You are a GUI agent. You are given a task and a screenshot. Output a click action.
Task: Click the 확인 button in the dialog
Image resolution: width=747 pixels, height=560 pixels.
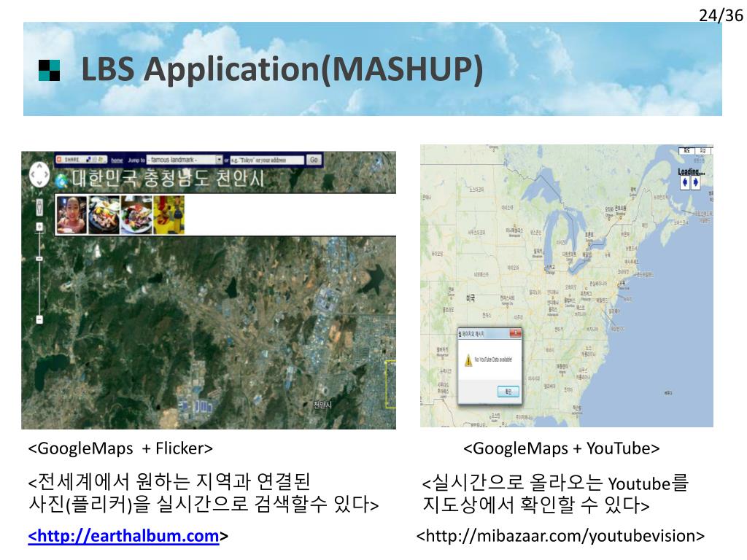(508, 392)
